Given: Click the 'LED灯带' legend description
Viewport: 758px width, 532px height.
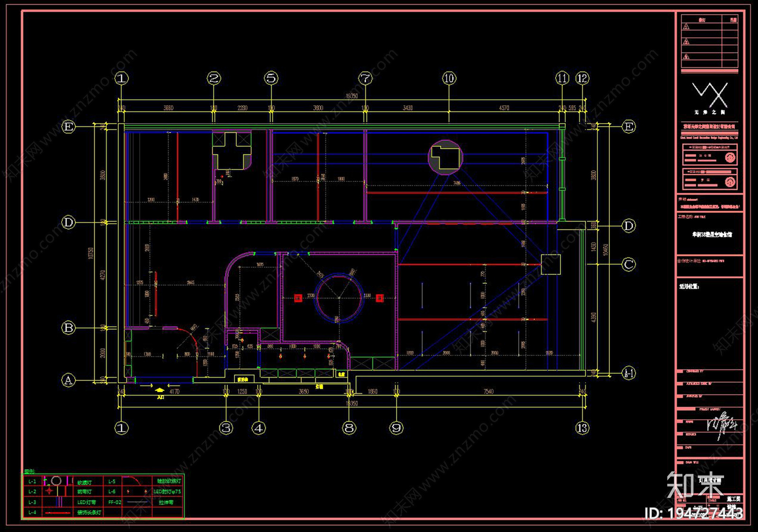Looking at the screenshot, I should (x=87, y=502).
